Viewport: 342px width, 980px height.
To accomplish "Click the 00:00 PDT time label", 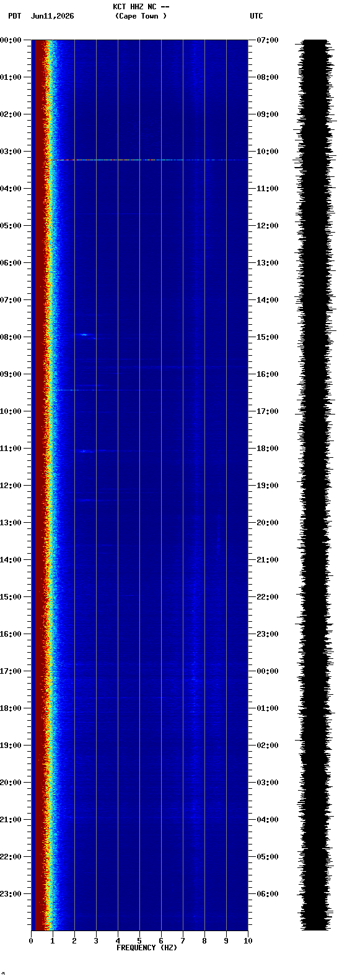I will (x=11, y=40).
